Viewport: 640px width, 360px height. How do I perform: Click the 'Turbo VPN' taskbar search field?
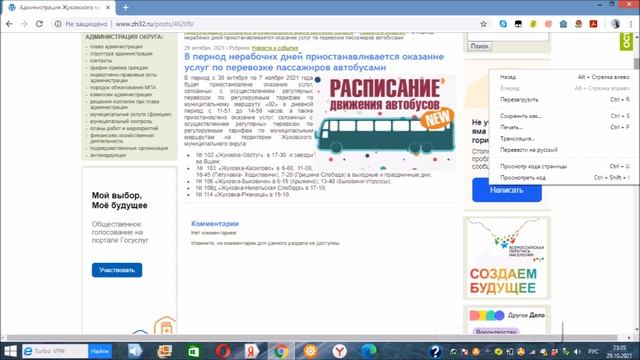tap(55, 351)
